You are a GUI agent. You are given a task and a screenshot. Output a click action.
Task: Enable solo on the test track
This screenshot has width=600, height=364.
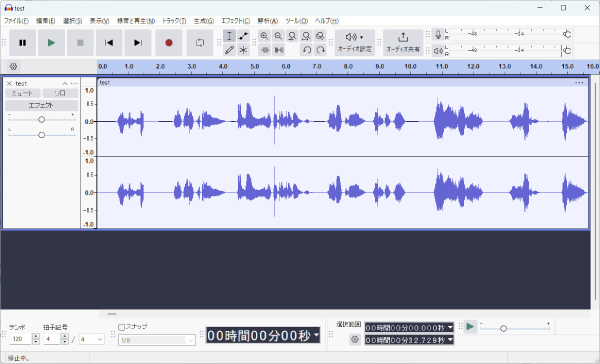[60, 93]
